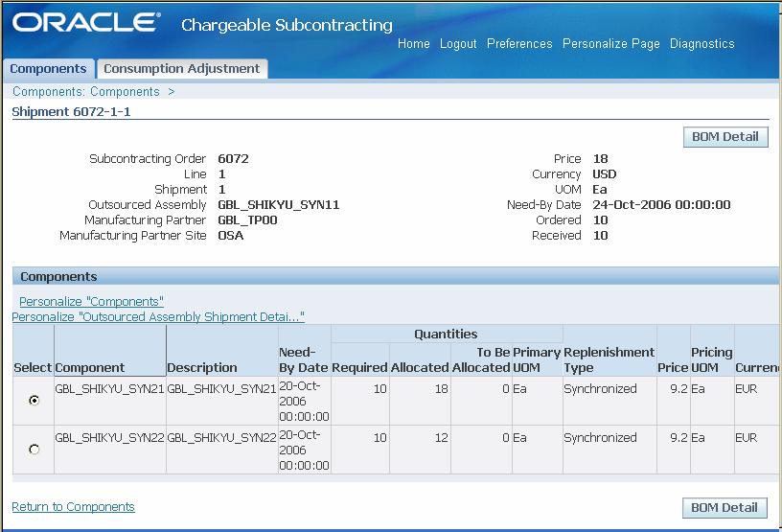The image size is (782, 532).
Task: Click price 9.2 in the GBL_SHIKYU_SYN22 row
Action: pyautogui.click(x=678, y=438)
